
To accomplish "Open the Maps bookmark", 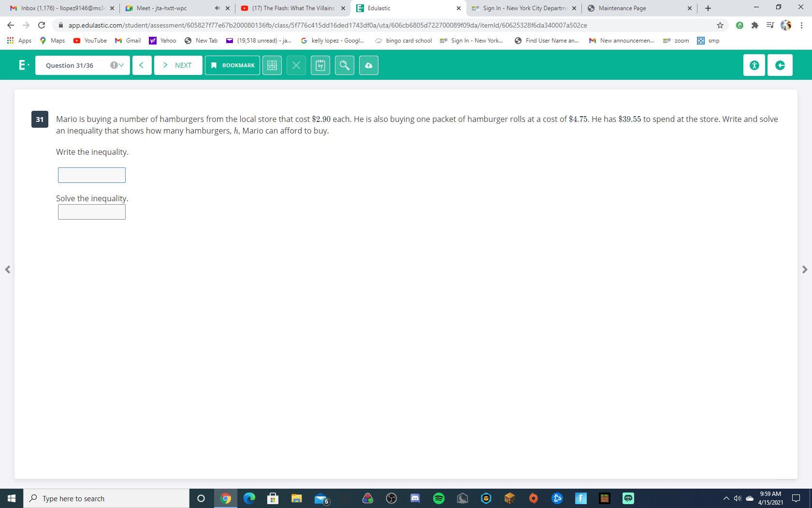I will coord(52,41).
